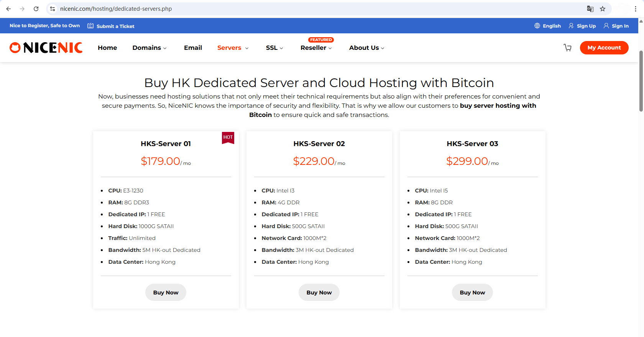Click 'RAM: 8G DDR' in HKS-Server 03
The height and width of the screenshot is (337, 644).
[x=434, y=202]
